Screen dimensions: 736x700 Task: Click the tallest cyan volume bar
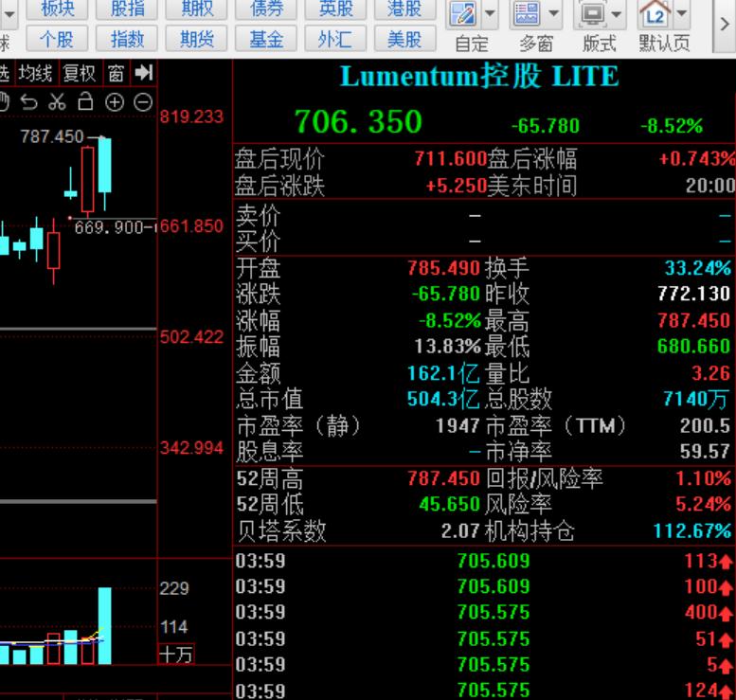tap(105, 625)
